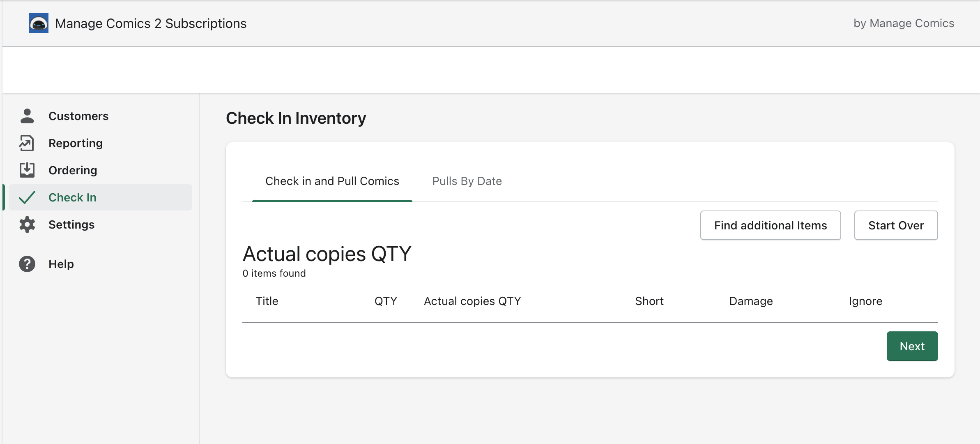Click the Settings gear icon
The height and width of the screenshot is (444, 980).
point(27,224)
